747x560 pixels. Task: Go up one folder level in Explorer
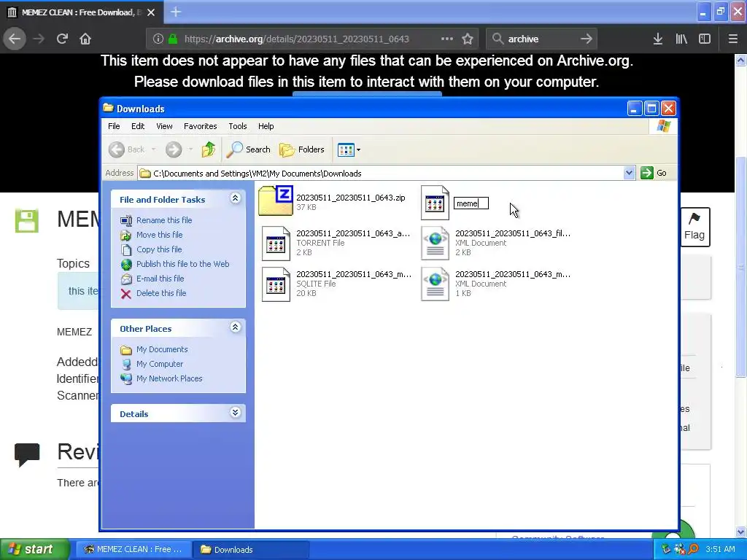coord(208,149)
